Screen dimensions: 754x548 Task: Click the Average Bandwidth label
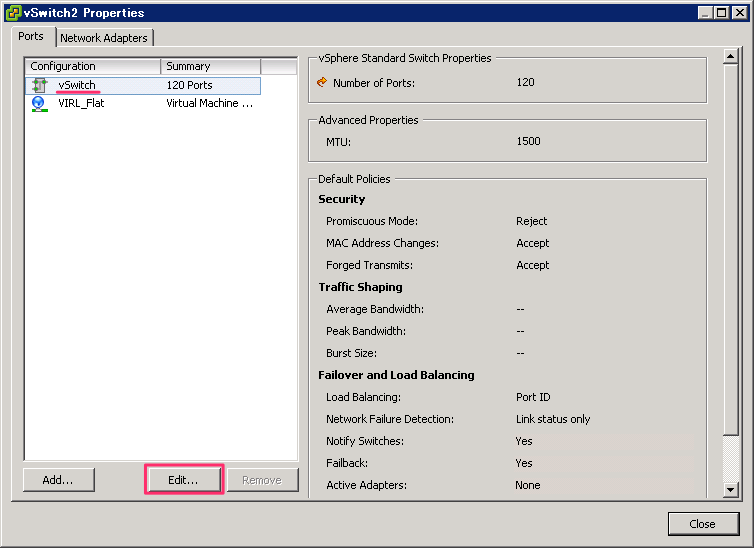coord(375,309)
